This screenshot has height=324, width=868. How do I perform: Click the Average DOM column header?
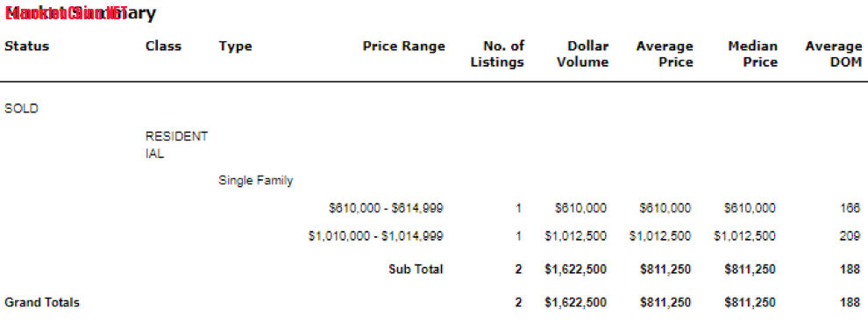coord(833,54)
